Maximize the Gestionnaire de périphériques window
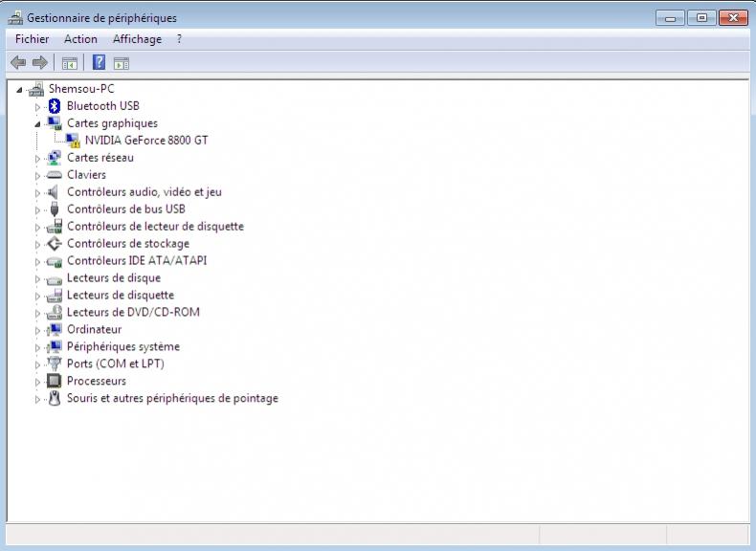This screenshot has width=756, height=551. (x=701, y=18)
